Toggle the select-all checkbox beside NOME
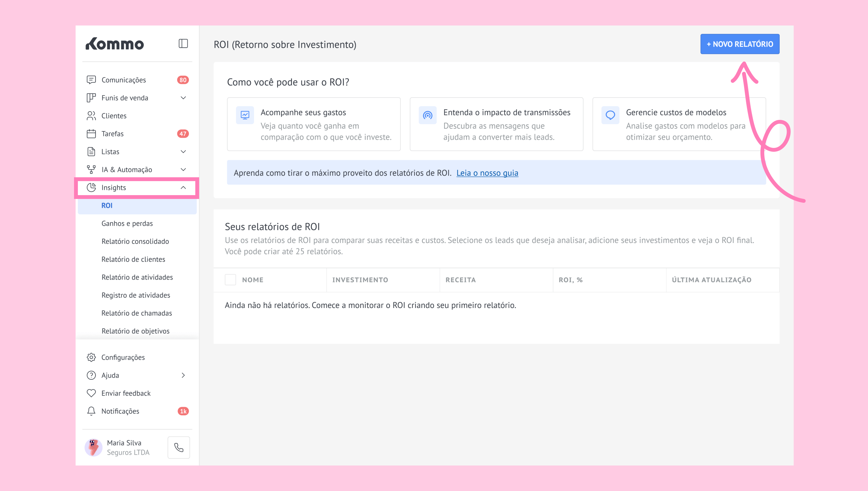This screenshot has height=491, width=868. coord(230,280)
